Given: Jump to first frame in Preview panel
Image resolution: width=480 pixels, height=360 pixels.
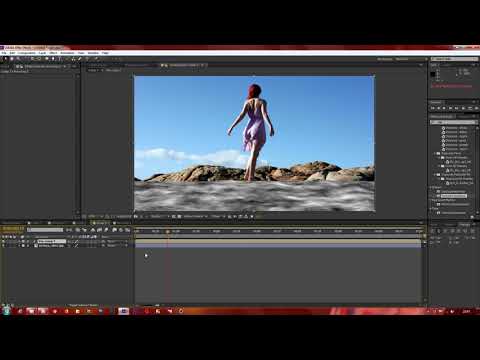Looking at the screenshot, I should point(433,108).
